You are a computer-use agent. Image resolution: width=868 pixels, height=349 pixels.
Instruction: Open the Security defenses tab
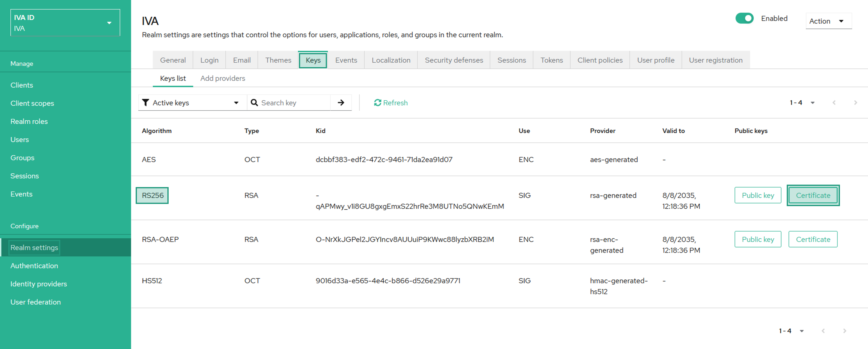[x=454, y=60]
